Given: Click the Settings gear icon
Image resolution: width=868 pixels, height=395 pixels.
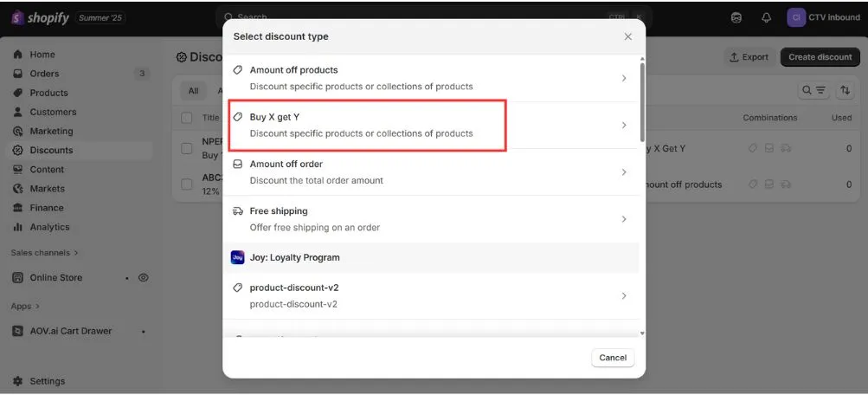Looking at the screenshot, I should [x=17, y=381].
